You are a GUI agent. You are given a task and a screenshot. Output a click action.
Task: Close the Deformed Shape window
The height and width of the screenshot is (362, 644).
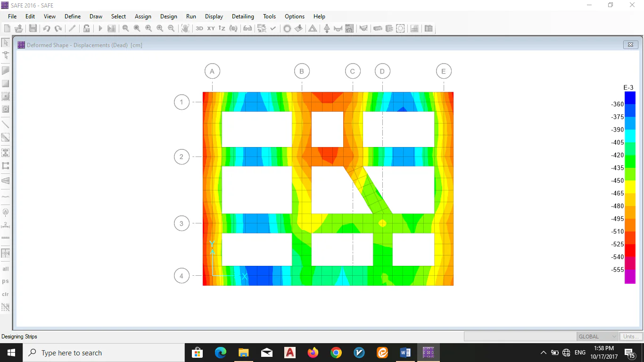coord(630,45)
